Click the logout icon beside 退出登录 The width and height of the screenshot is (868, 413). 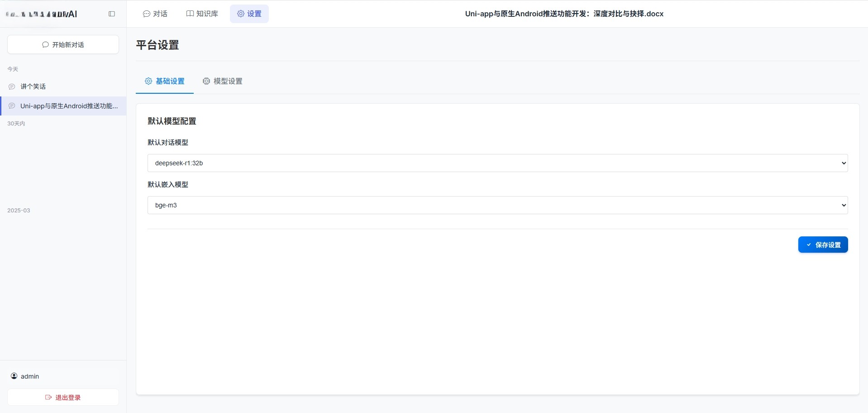click(49, 397)
